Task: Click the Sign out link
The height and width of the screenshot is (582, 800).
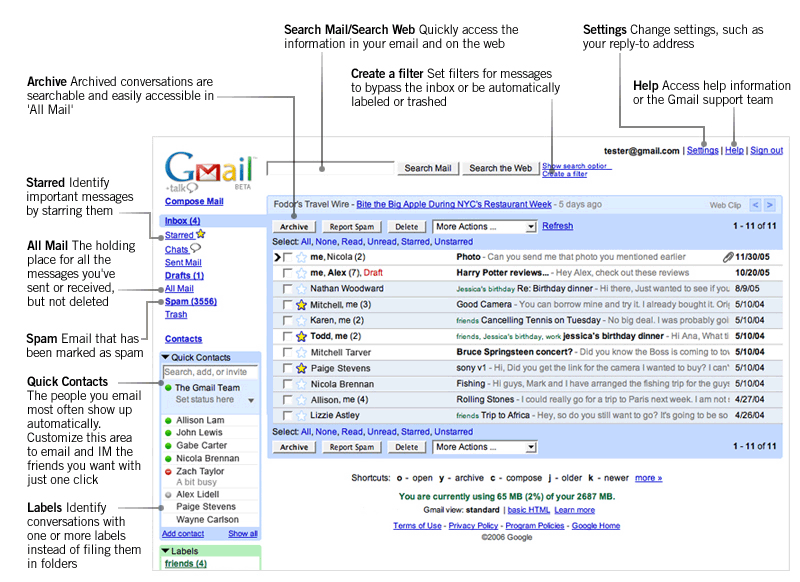Action: (766, 150)
